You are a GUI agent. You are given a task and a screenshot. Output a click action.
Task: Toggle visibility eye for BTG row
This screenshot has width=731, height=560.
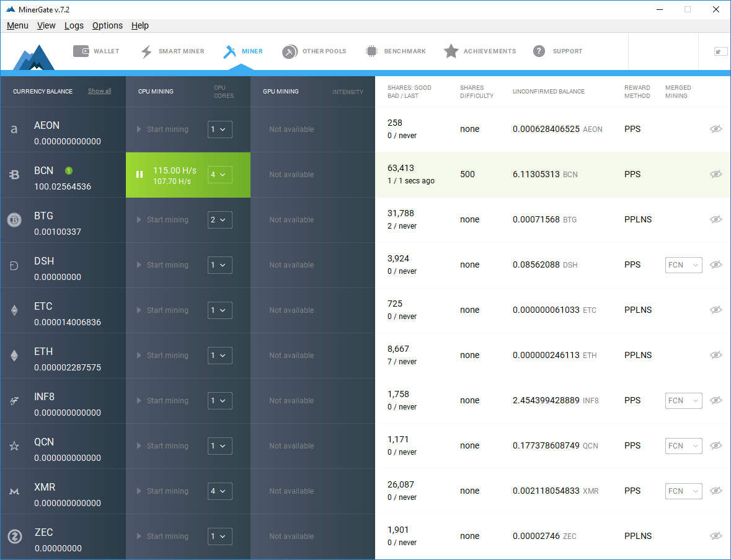coord(716,219)
